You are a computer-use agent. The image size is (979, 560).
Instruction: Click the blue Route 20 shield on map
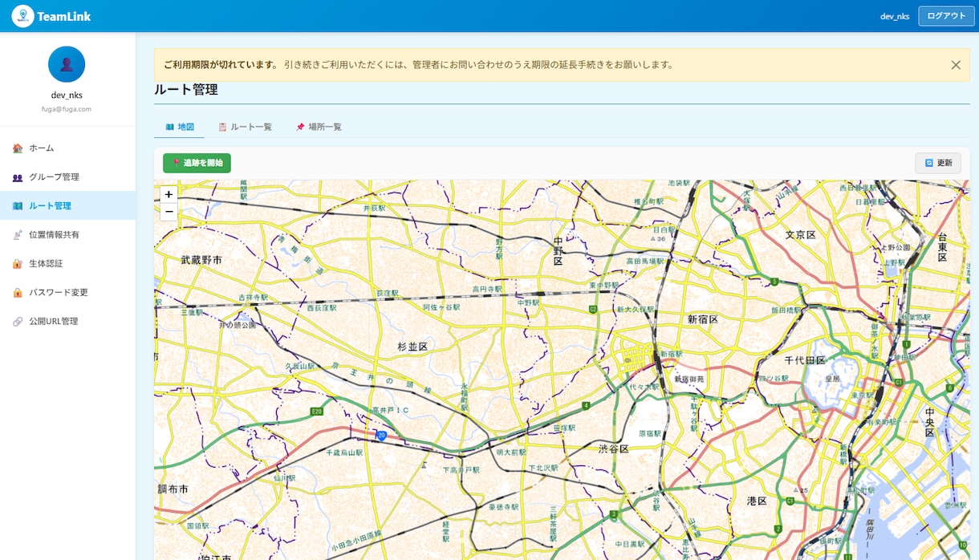[x=382, y=436]
